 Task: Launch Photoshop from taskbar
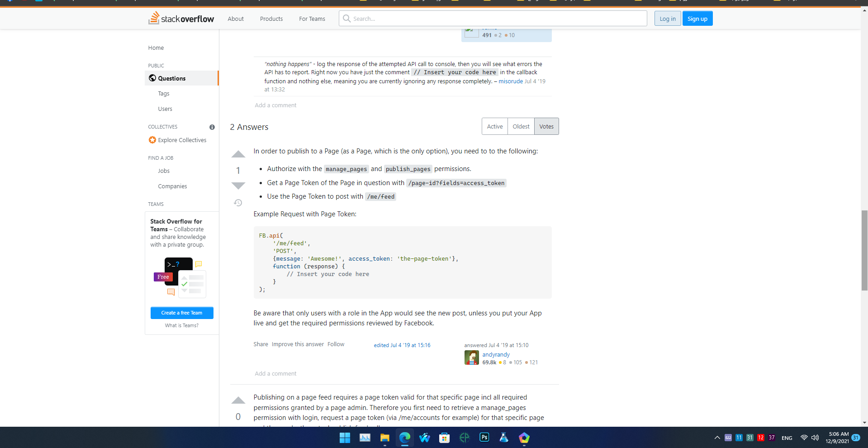click(484, 438)
